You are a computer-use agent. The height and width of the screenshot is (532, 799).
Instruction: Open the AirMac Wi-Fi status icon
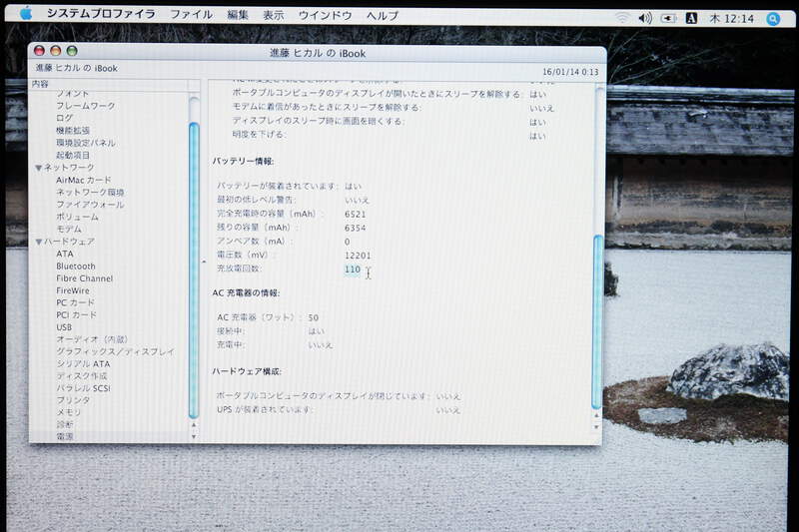tap(622, 17)
